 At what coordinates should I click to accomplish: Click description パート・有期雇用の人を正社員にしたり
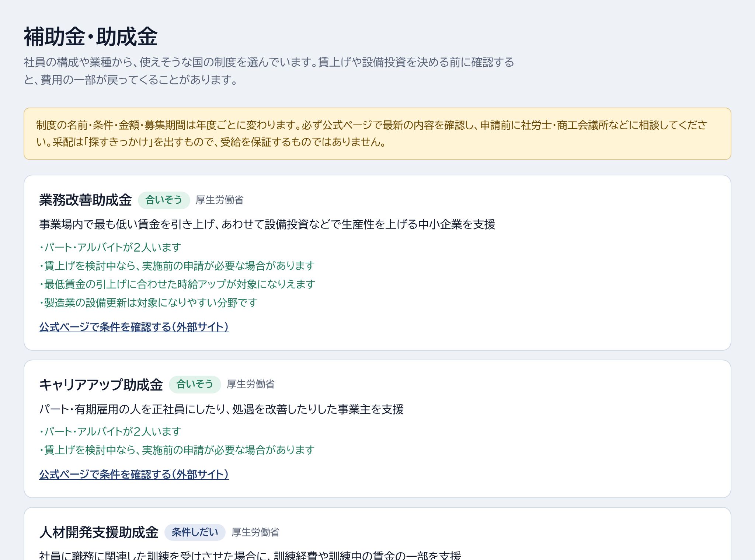point(222,409)
